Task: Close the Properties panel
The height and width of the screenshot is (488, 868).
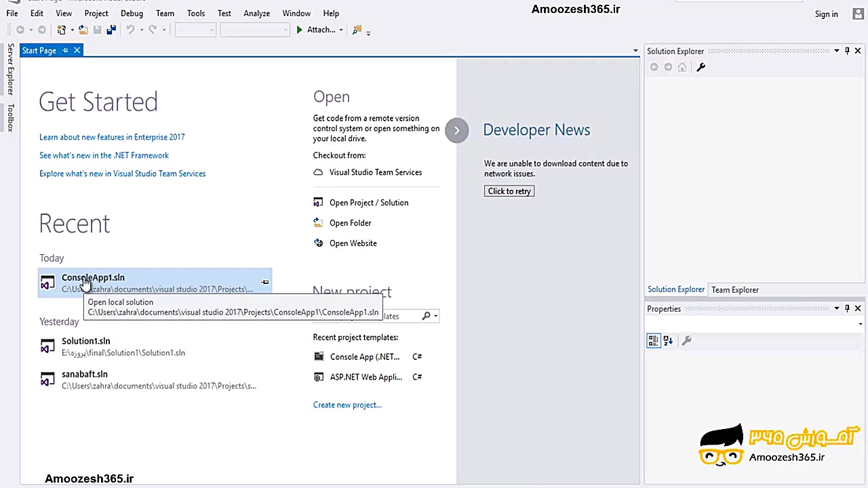Action: coord(858,308)
